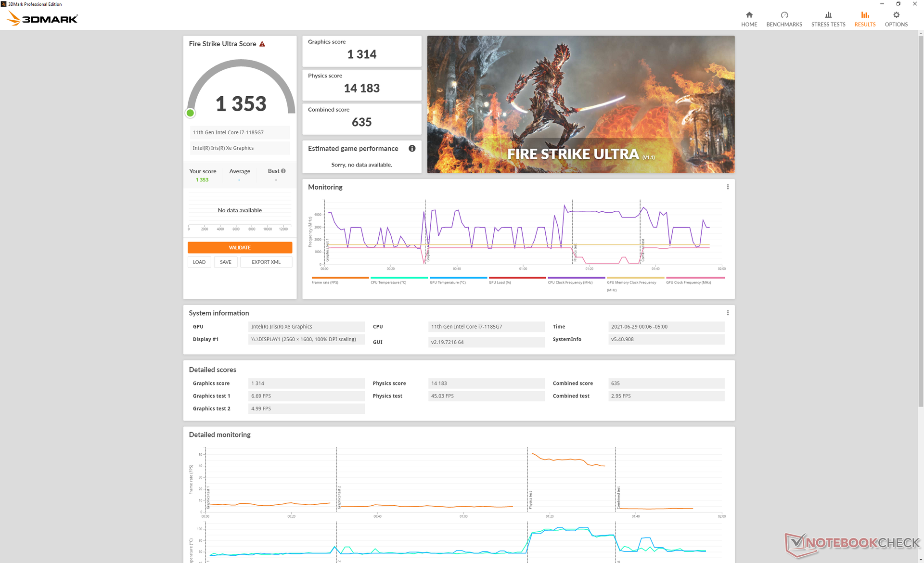924x563 pixels.
Task: Open the Monitoring panel three-dot menu
Action: [728, 187]
